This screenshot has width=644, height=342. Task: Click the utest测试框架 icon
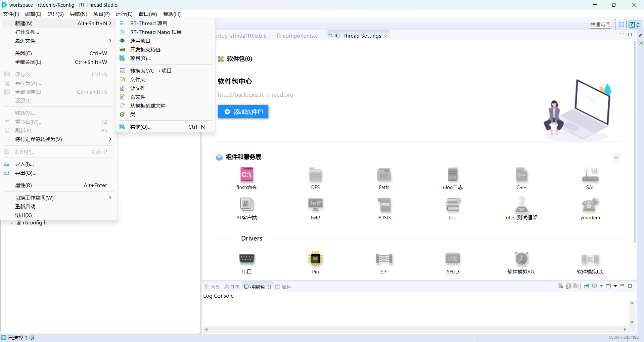521,204
